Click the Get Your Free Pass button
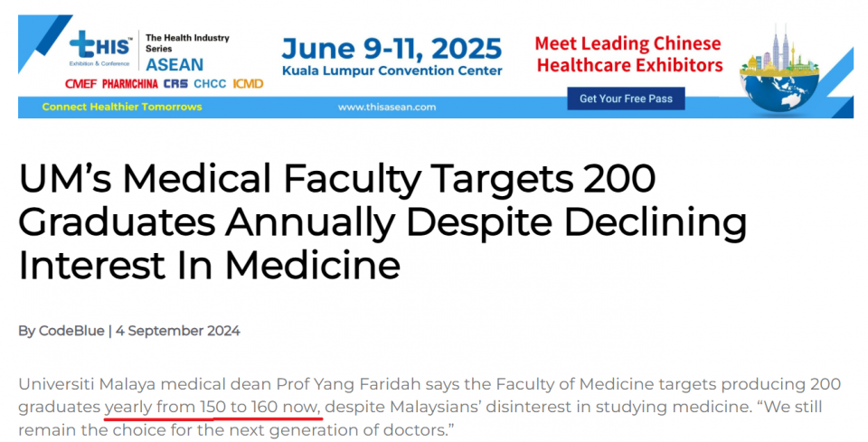 point(626,99)
